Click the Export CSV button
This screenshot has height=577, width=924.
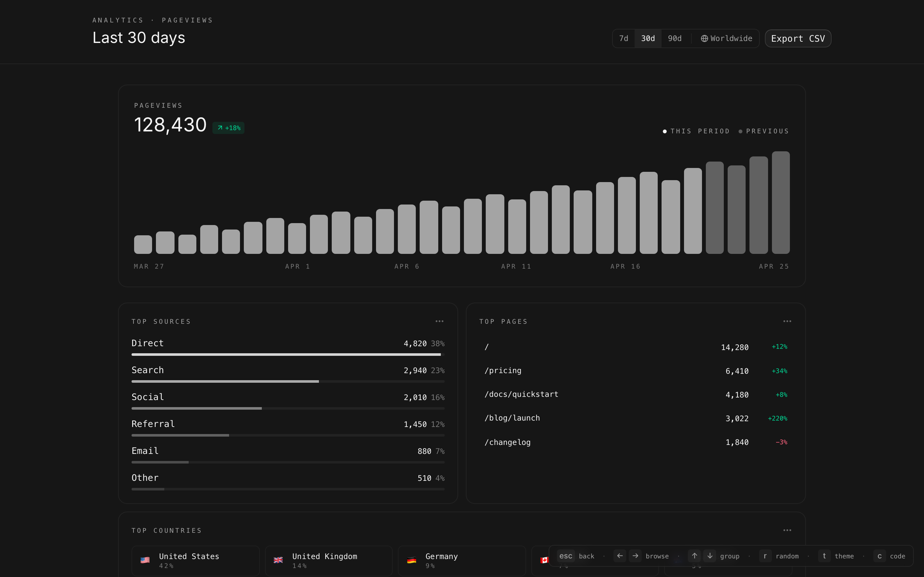[x=798, y=38]
